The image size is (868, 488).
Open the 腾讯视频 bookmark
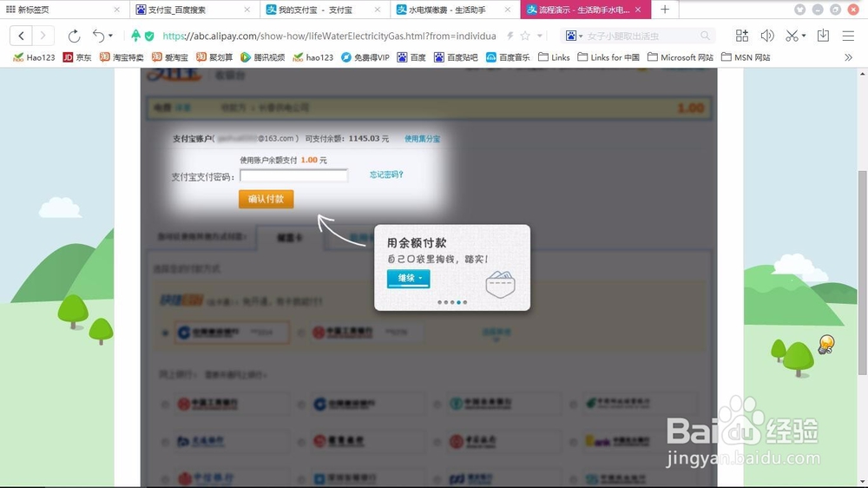[262, 57]
